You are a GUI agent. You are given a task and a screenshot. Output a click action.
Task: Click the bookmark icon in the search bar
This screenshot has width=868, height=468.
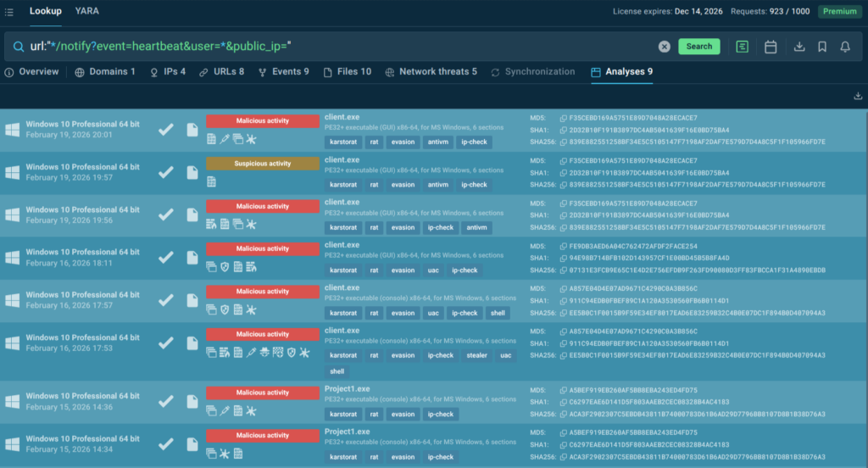(822, 47)
